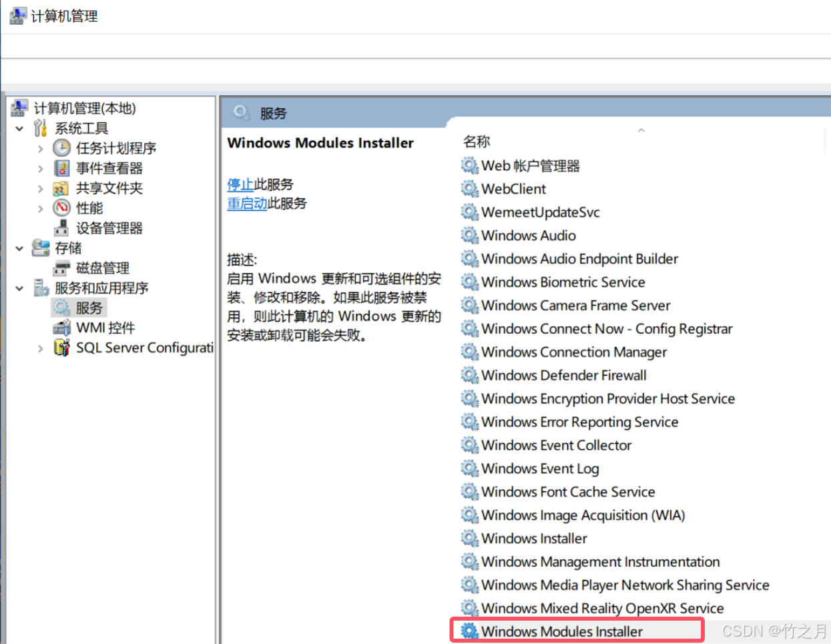Click gear icon beside Windows Font Cache Service
831x644 pixels.
pyautogui.click(x=470, y=492)
